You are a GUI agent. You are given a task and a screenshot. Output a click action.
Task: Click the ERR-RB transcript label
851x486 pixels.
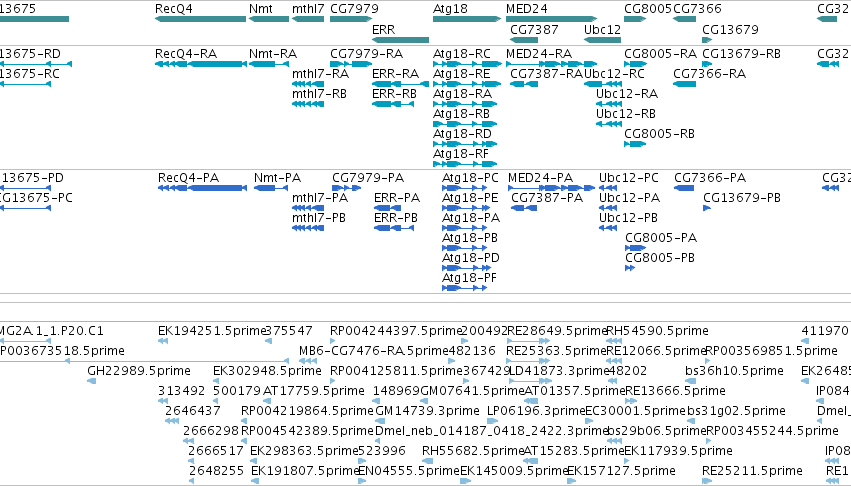pos(395,94)
